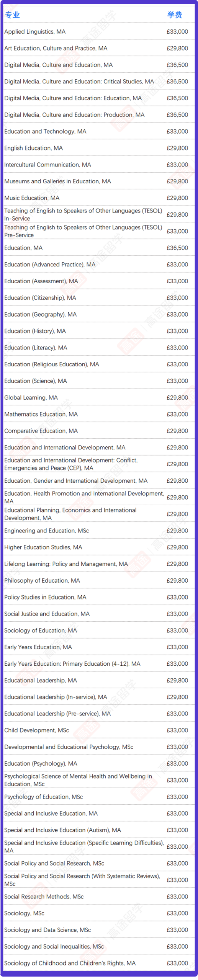Select Education (Assessment), MA
The width and height of the screenshot is (198, 980).
99,281
